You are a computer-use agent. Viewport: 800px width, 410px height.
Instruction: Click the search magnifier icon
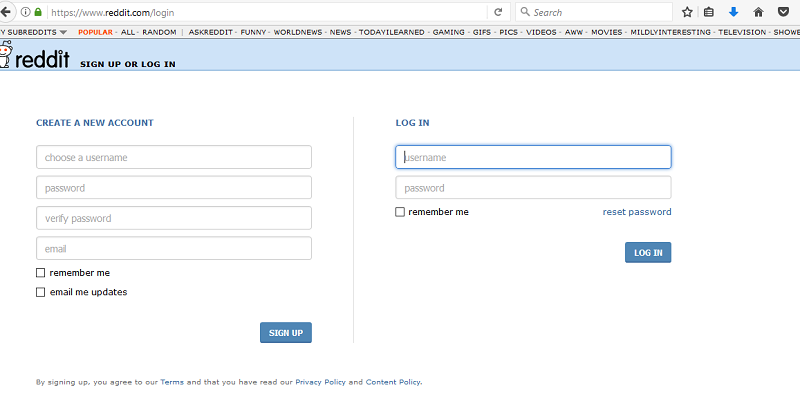[x=525, y=12]
